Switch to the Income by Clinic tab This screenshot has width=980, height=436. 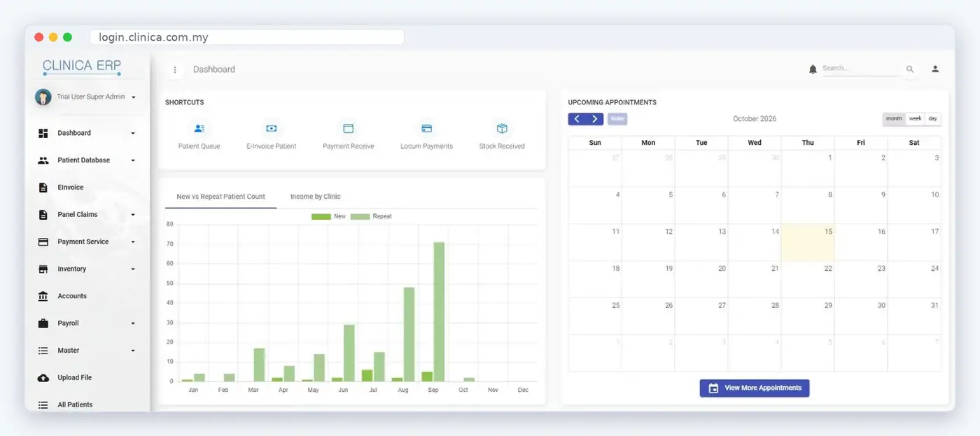[316, 197]
